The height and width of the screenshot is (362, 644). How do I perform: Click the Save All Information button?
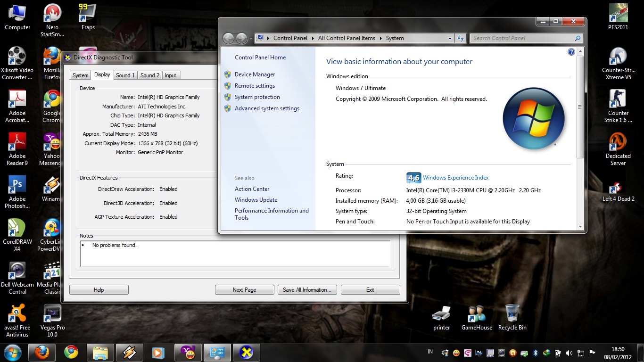tap(307, 290)
